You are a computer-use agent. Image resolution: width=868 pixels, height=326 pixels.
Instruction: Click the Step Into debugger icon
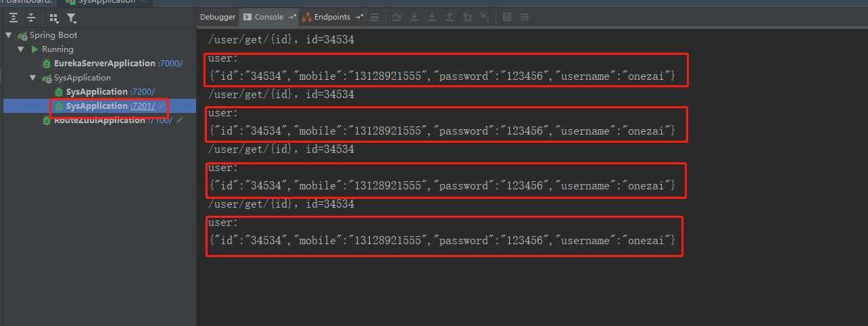coord(414,18)
